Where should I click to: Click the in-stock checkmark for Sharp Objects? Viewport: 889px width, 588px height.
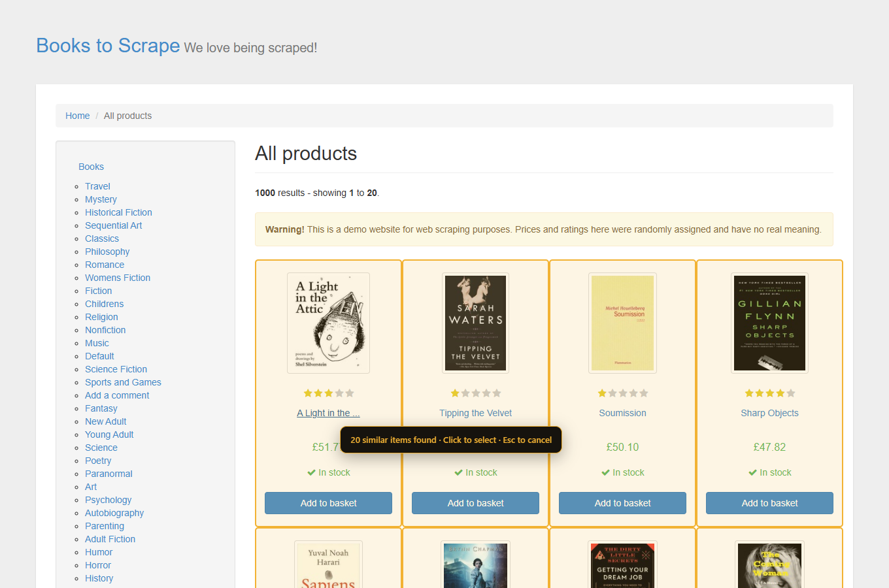[752, 472]
